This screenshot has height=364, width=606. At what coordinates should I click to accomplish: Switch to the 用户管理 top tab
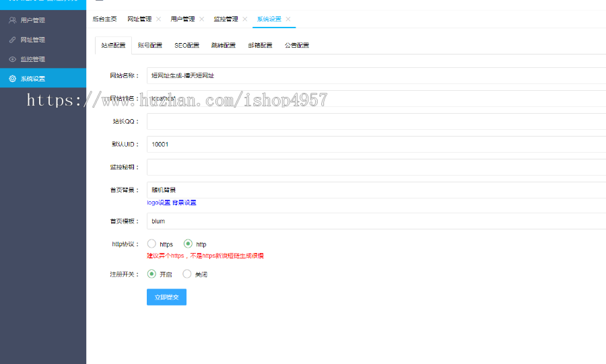pos(182,19)
